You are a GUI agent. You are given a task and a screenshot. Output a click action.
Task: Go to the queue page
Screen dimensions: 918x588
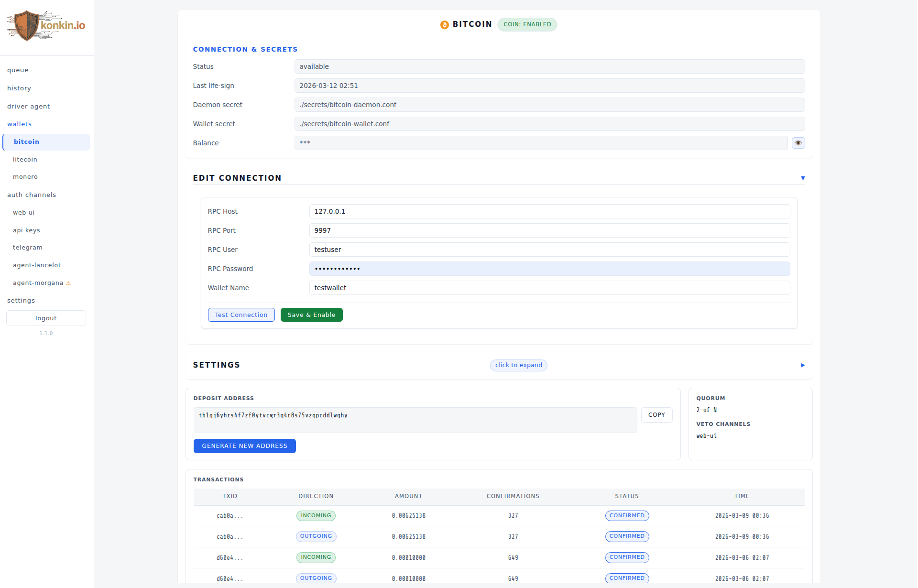18,70
